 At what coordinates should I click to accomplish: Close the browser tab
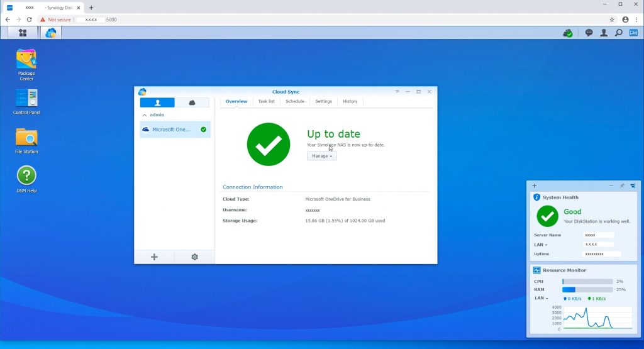79,8
